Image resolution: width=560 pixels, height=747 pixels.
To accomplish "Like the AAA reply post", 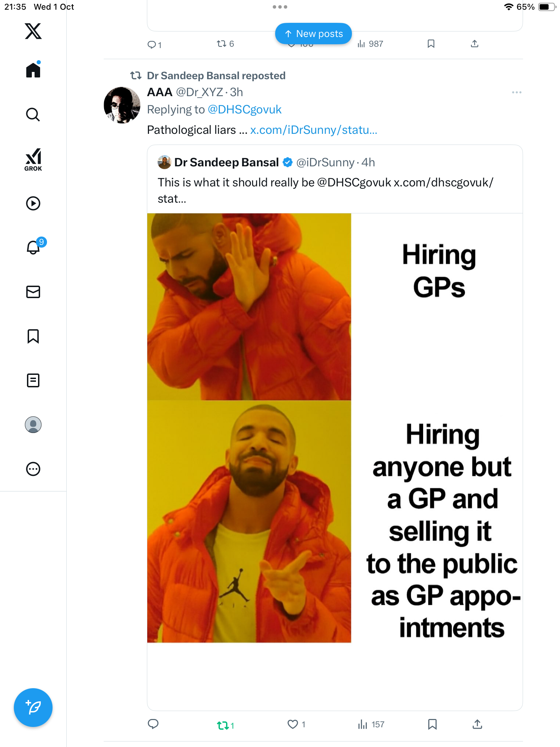I will pyautogui.click(x=293, y=724).
